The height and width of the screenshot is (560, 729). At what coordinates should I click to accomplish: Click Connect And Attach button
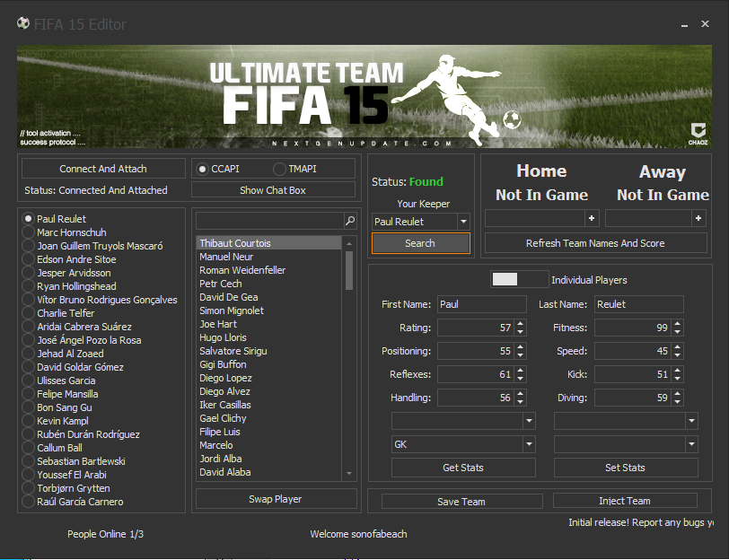click(x=103, y=169)
